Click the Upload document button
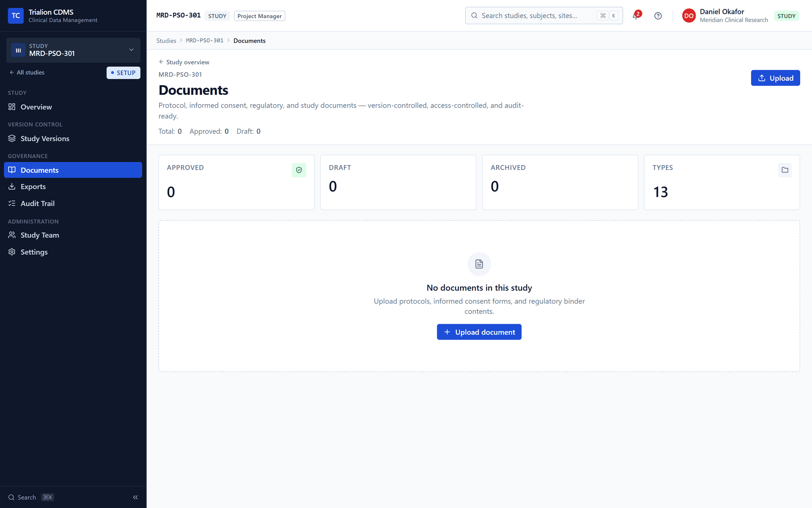Image resolution: width=812 pixels, height=508 pixels. pos(479,332)
